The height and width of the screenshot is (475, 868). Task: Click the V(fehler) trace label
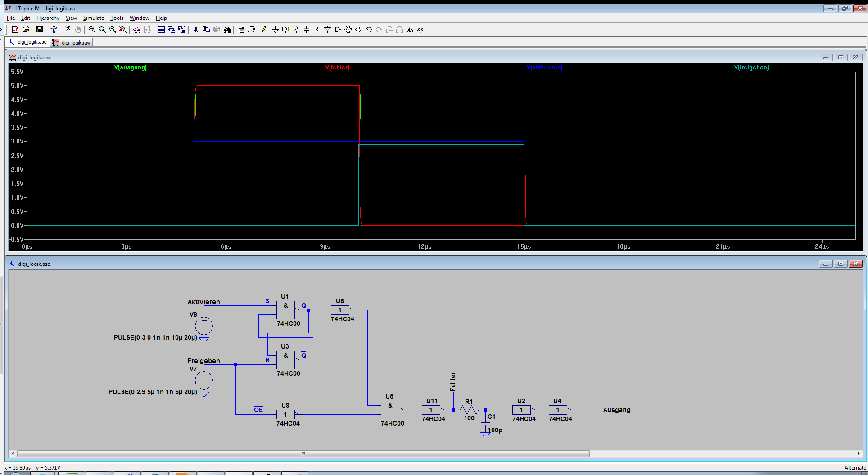[x=337, y=67]
